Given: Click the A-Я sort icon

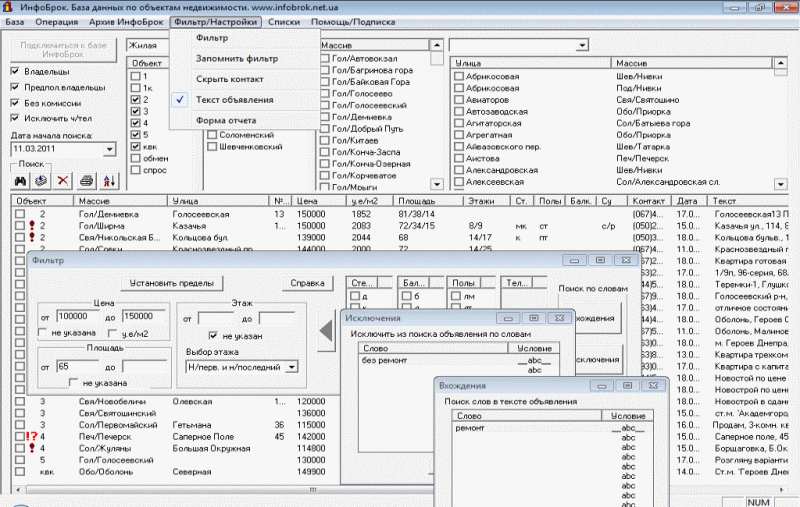Looking at the screenshot, I should [x=109, y=181].
